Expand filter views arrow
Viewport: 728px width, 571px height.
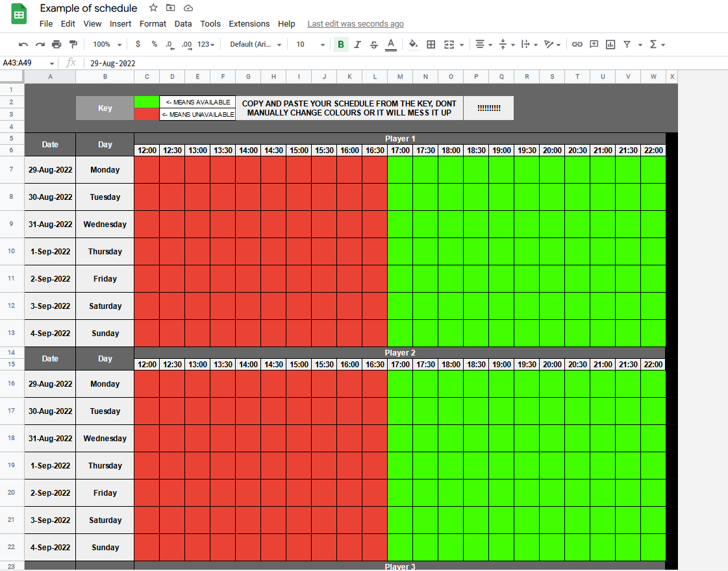640,45
